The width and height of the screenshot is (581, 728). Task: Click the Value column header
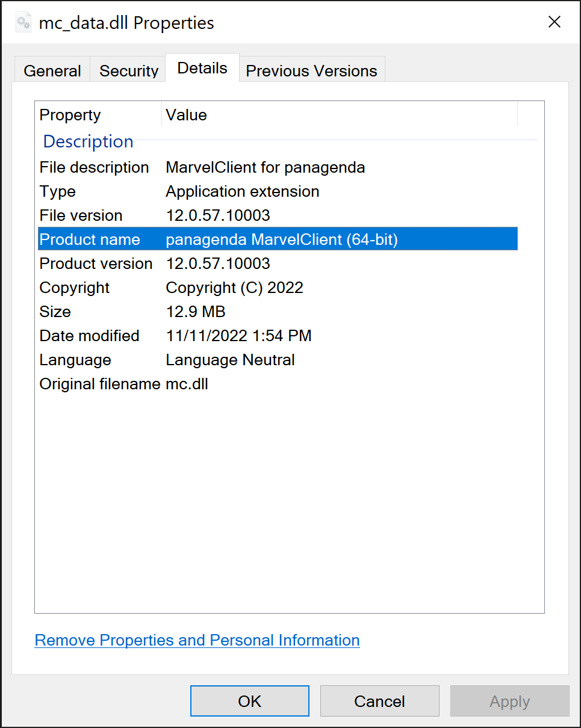point(340,115)
